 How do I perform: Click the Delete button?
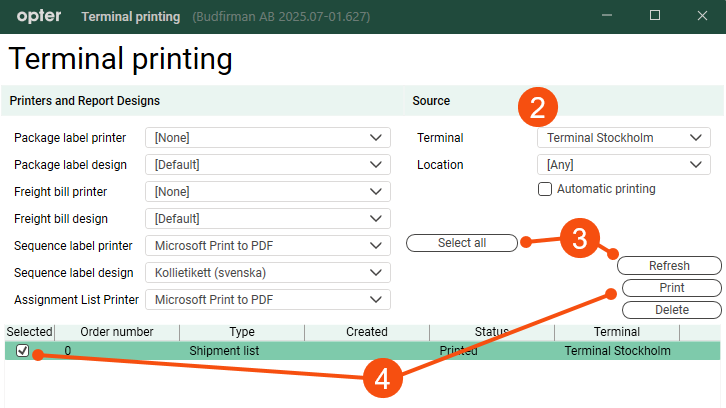tap(671, 310)
